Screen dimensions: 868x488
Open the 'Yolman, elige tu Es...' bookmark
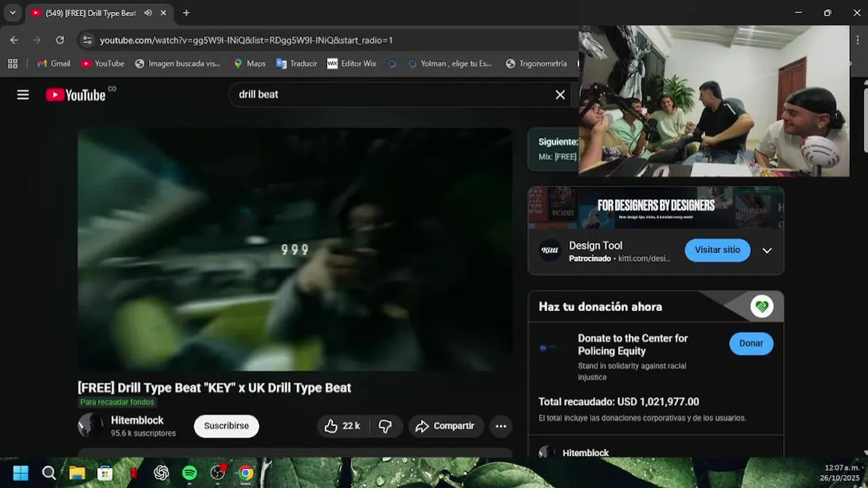pyautogui.click(x=450, y=63)
